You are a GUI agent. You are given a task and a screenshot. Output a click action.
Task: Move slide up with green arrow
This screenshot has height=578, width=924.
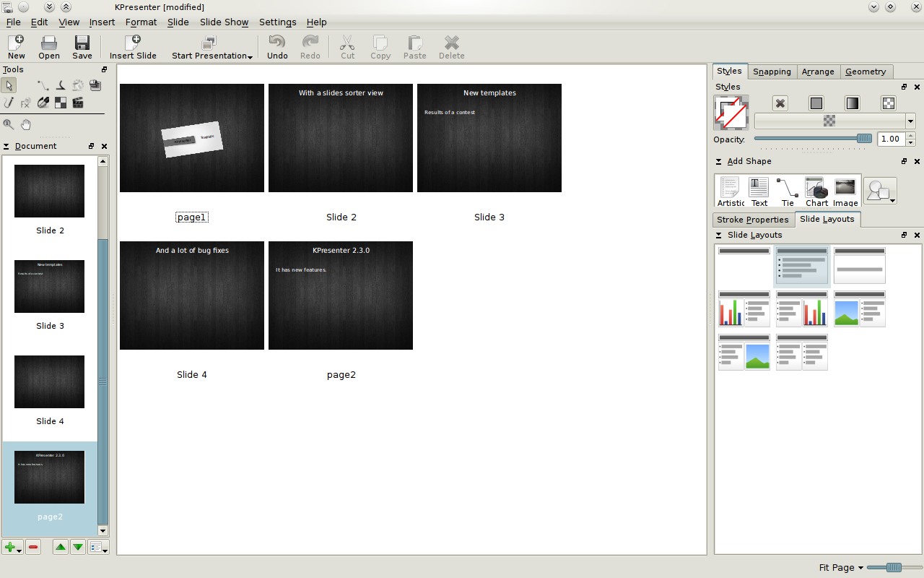click(61, 548)
